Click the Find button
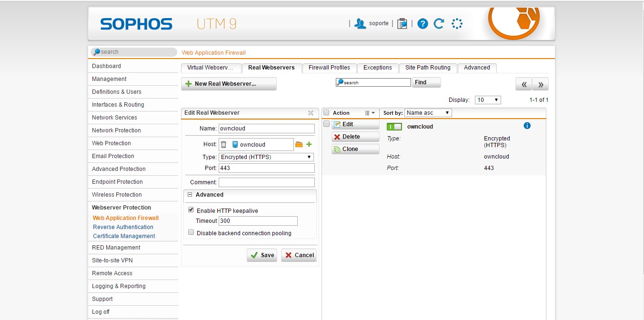This screenshot has width=644, height=320. click(426, 82)
